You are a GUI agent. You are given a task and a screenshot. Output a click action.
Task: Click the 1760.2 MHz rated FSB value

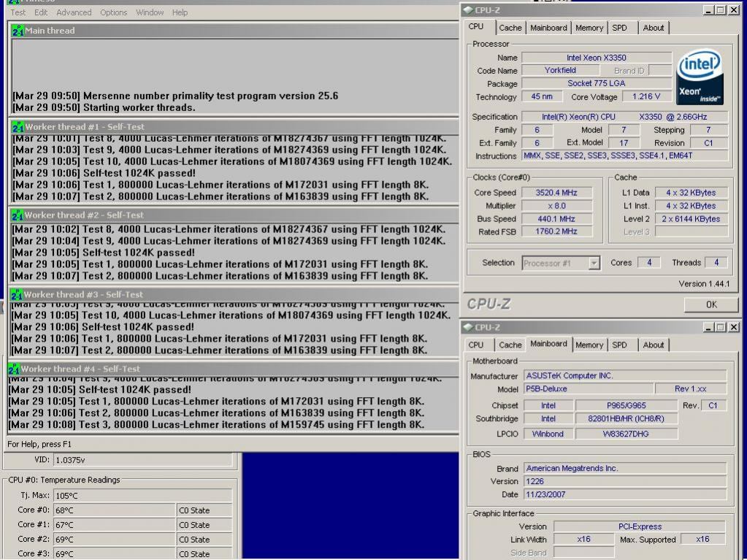click(x=556, y=231)
